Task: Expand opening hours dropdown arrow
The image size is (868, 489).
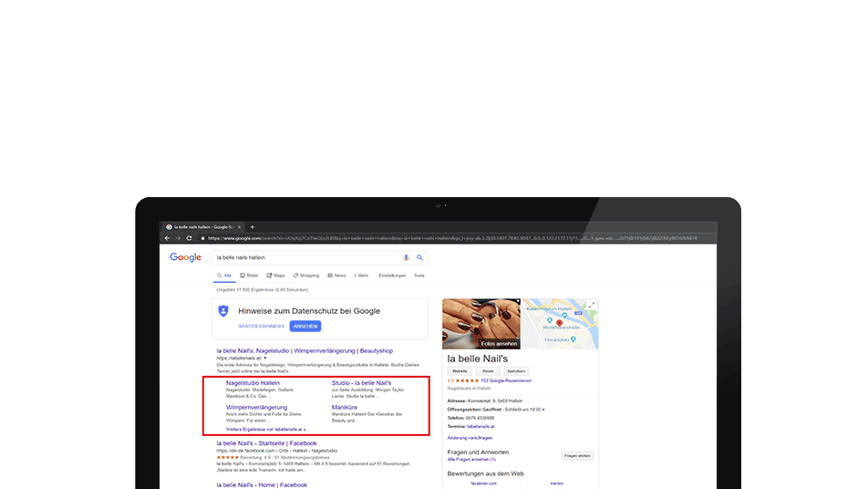Action: (x=543, y=410)
